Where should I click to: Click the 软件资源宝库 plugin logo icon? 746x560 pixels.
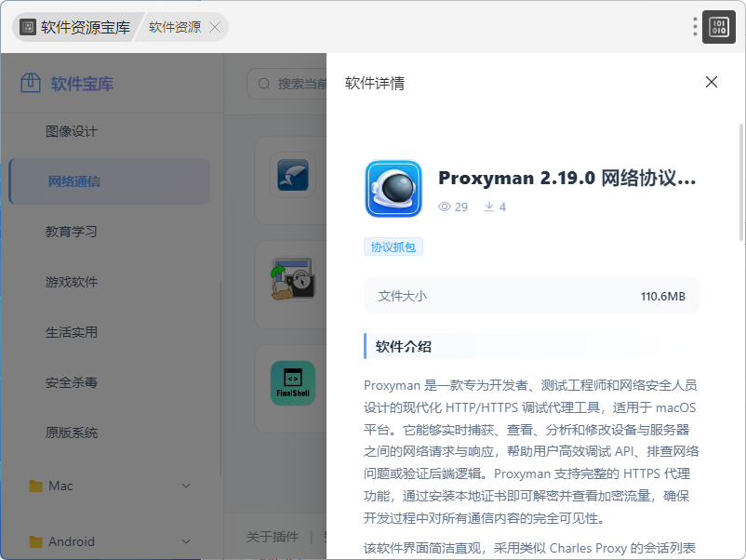pos(28,27)
